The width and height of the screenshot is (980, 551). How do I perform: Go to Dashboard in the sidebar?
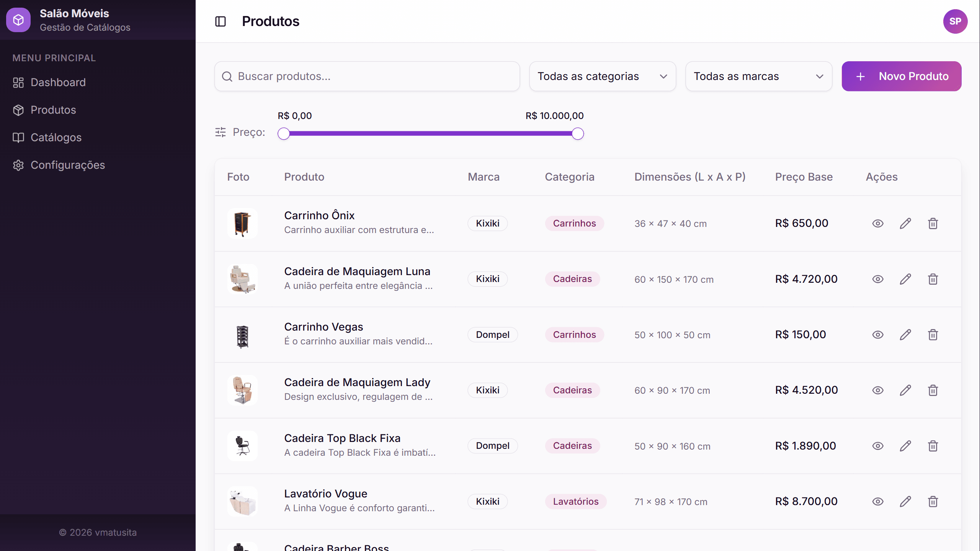(x=98, y=82)
